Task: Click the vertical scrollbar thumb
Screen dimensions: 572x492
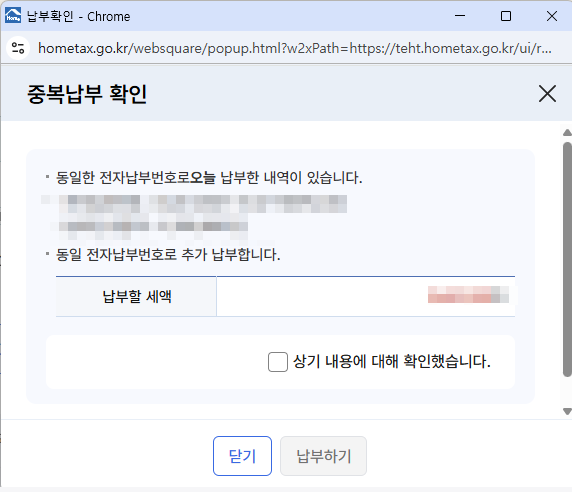Action: (x=567, y=259)
